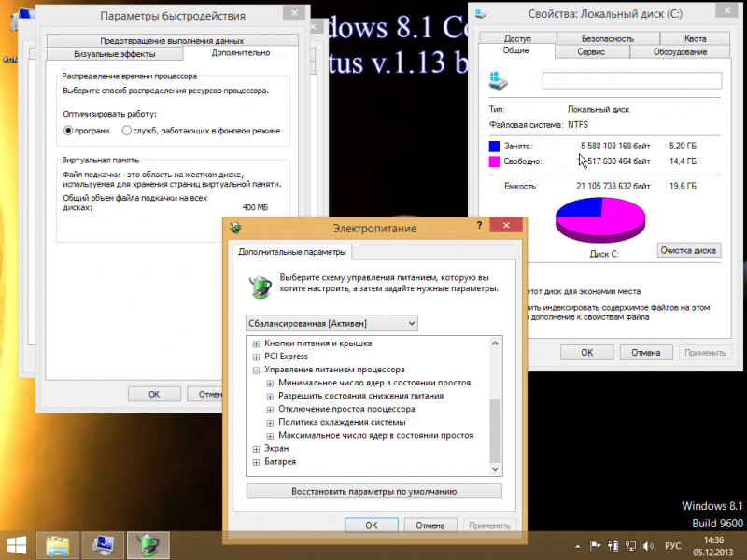Image resolution: width=747 pixels, height=560 pixels.
Task: Expand 'Максимальное число ядер в состоянии простоя'
Action: coord(270,436)
